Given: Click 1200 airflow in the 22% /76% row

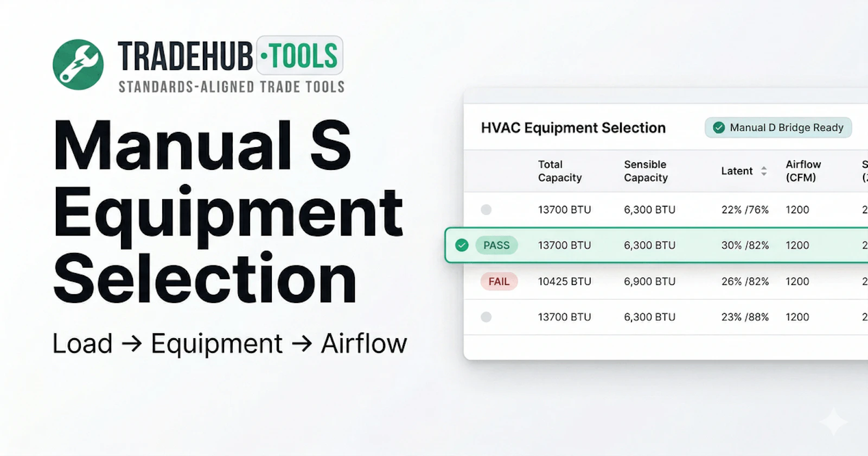Looking at the screenshot, I should point(797,210).
